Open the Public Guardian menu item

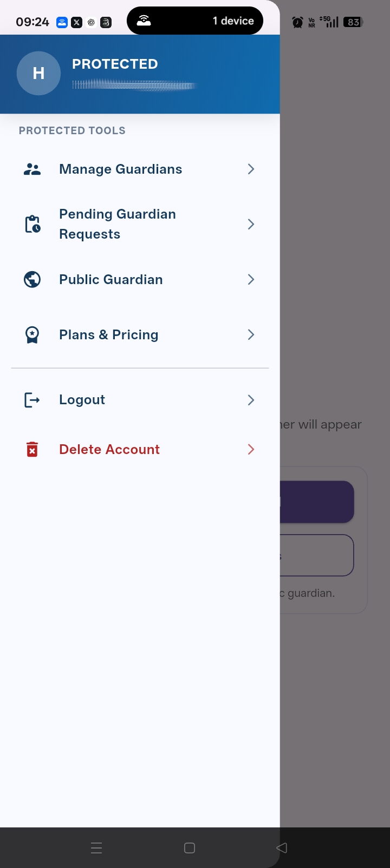point(111,279)
